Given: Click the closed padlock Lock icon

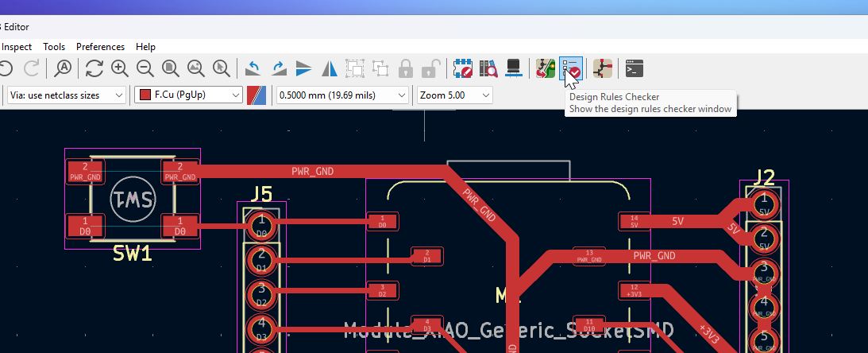Looking at the screenshot, I should [x=406, y=68].
